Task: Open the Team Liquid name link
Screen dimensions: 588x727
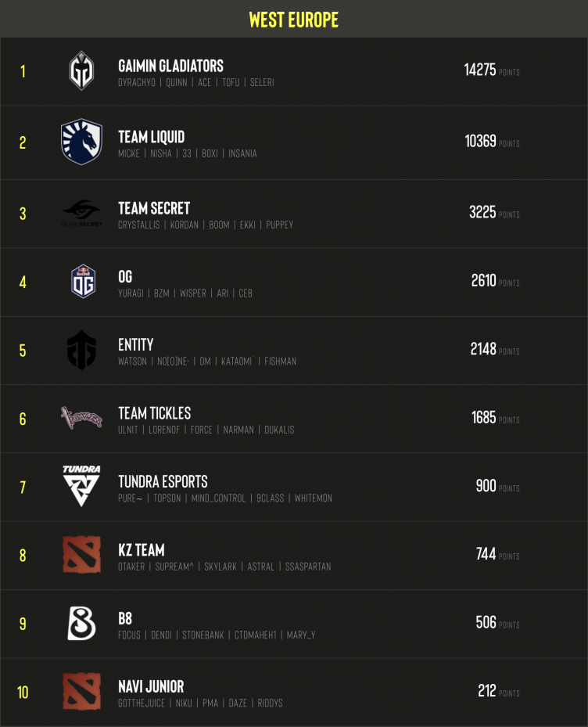Action: [151, 137]
